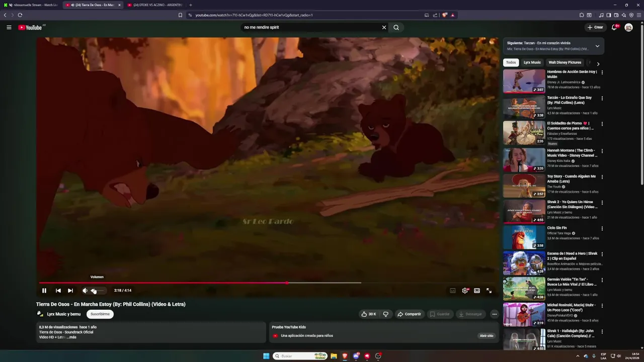
Task: Open options for Hannah Montana The Climb
Action: pyautogui.click(x=602, y=151)
